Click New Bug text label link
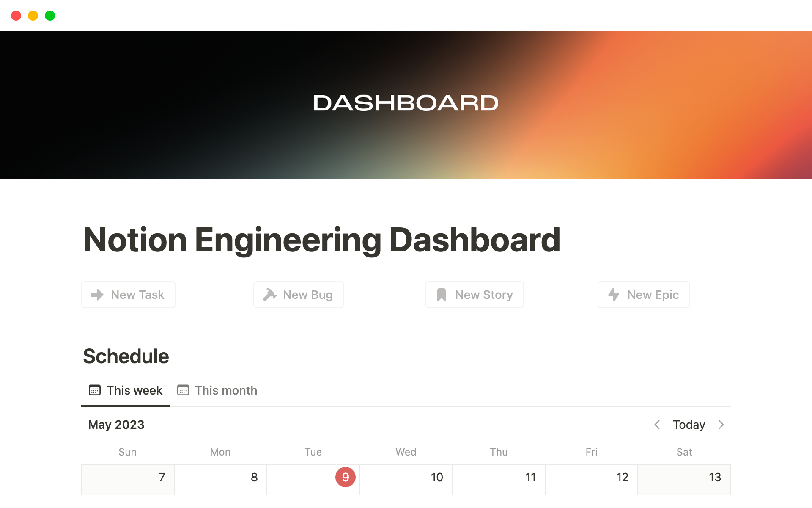 (308, 294)
